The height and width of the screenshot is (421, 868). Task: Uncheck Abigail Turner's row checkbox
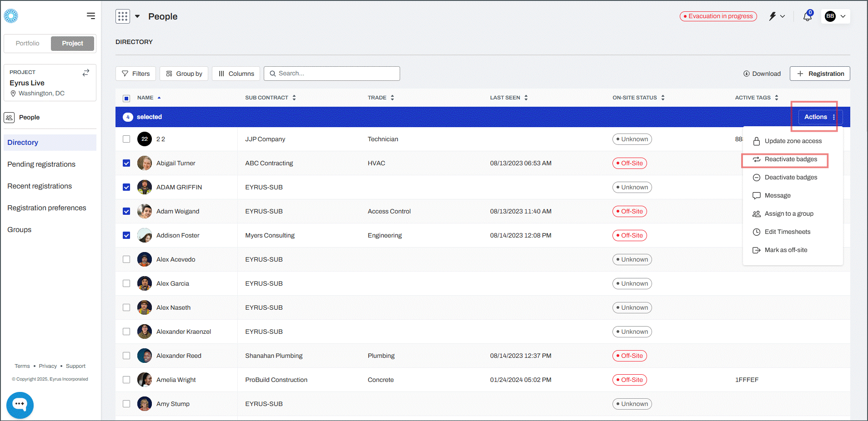tap(126, 163)
